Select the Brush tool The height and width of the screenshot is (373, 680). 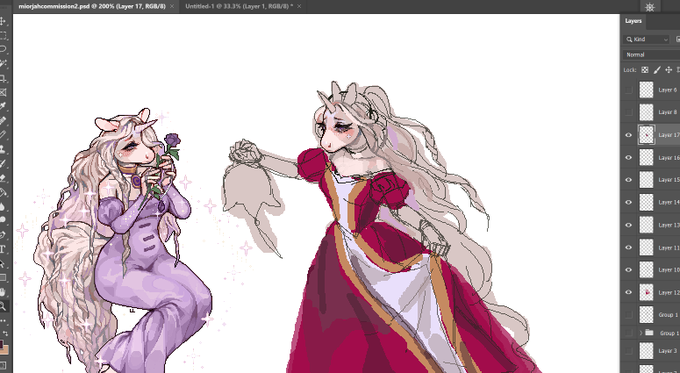3,135
